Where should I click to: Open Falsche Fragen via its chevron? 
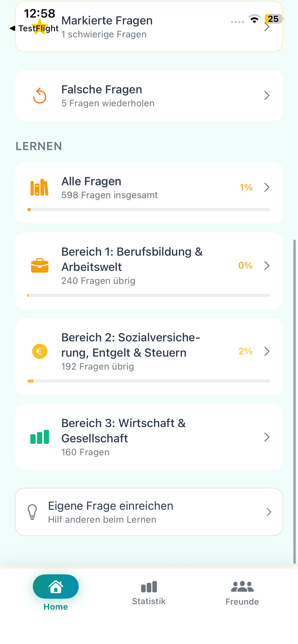tap(267, 96)
